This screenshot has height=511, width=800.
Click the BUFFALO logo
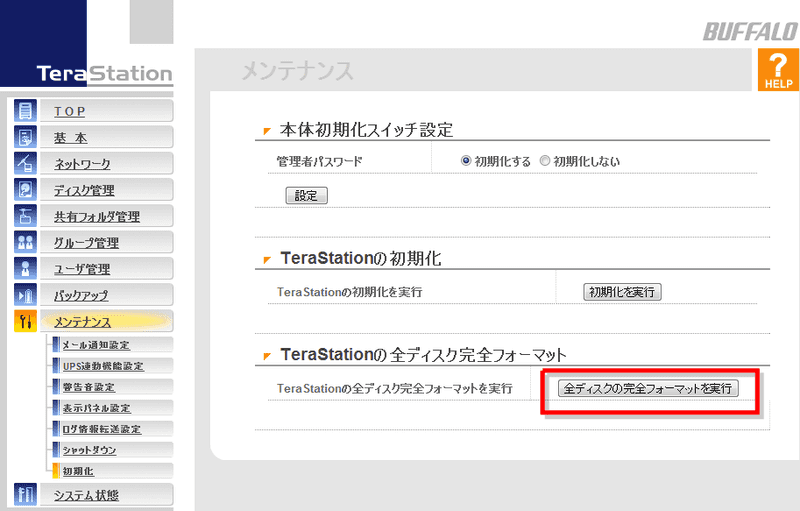point(751,32)
